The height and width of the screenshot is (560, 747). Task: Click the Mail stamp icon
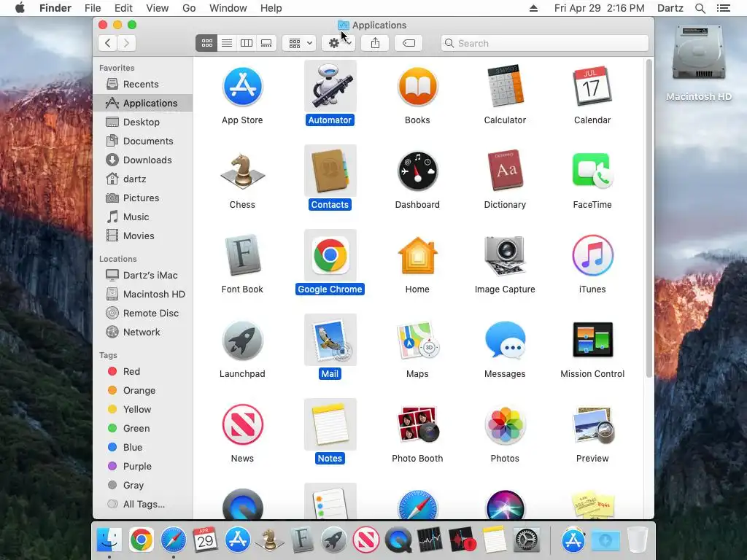point(330,341)
